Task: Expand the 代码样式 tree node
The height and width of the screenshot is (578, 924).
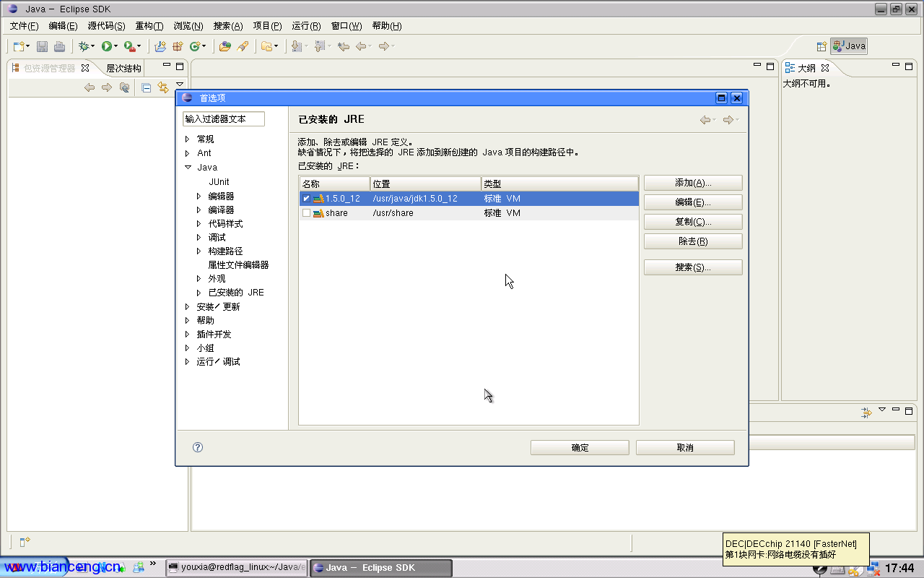Action: coord(199,223)
